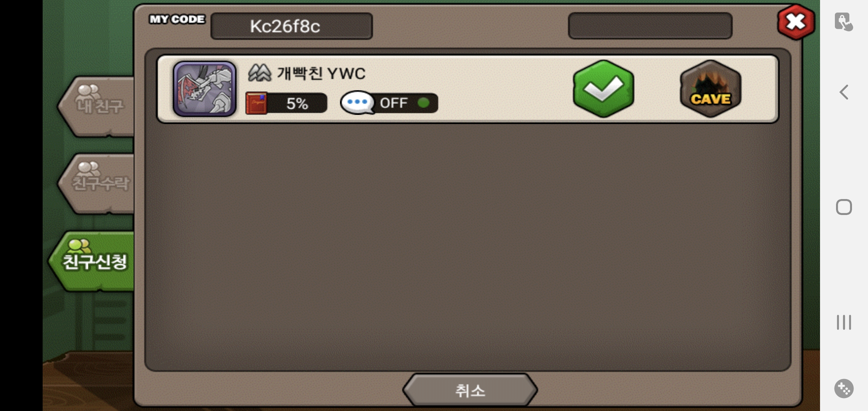868x411 pixels.
Task: Open game tools gamepad icon
Action: (x=844, y=389)
